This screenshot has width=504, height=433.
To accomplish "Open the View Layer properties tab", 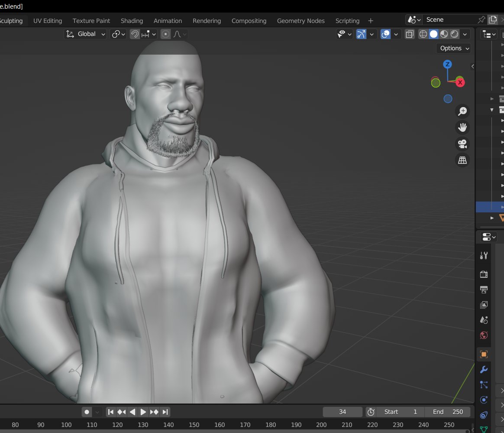I will 484,305.
